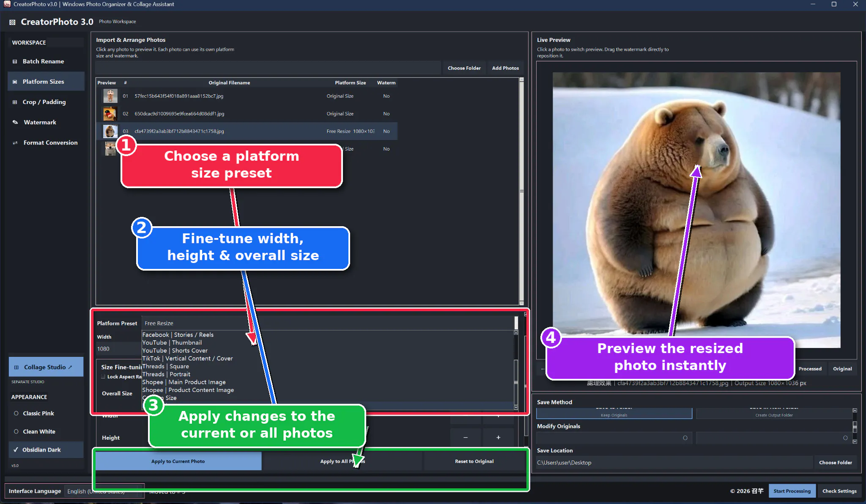The height and width of the screenshot is (504, 866).
Task: Open the Format Conversion section
Action: coord(46,142)
